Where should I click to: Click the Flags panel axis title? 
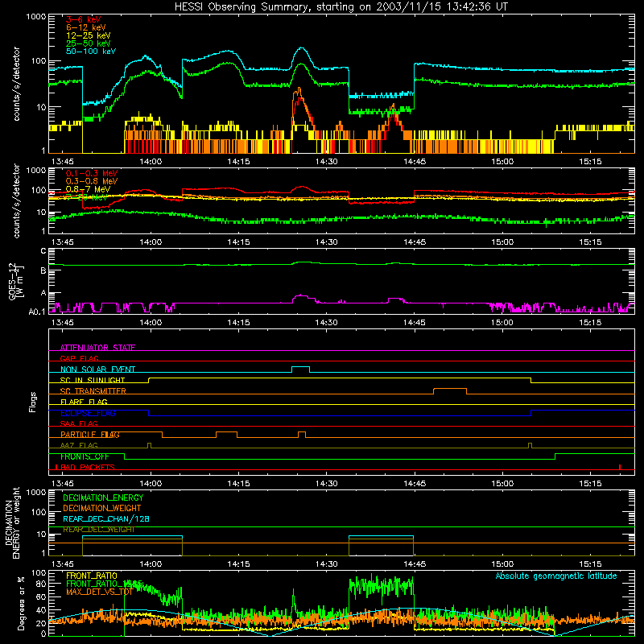pyautogui.click(x=32, y=402)
